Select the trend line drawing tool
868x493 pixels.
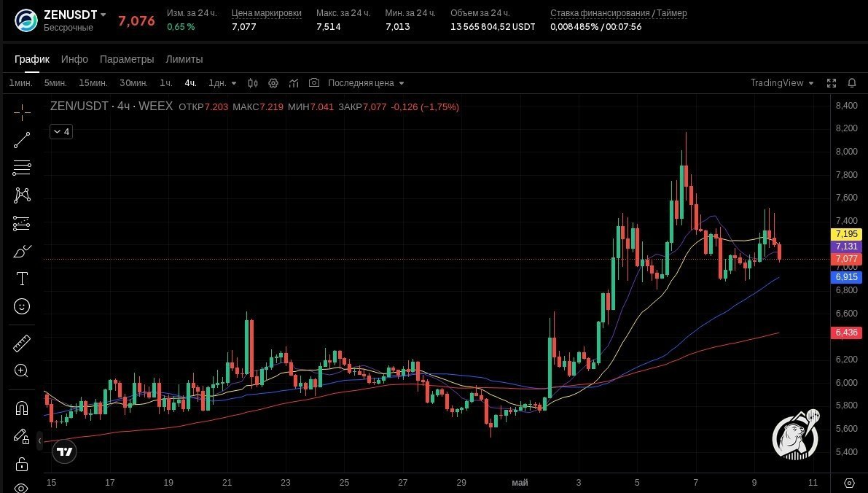click(22, 140)
